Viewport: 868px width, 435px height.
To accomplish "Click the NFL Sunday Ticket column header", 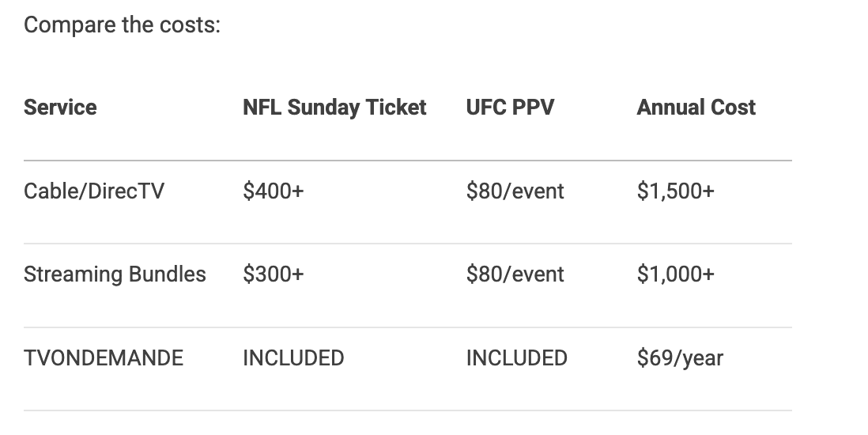I will (x=334, y=108).
